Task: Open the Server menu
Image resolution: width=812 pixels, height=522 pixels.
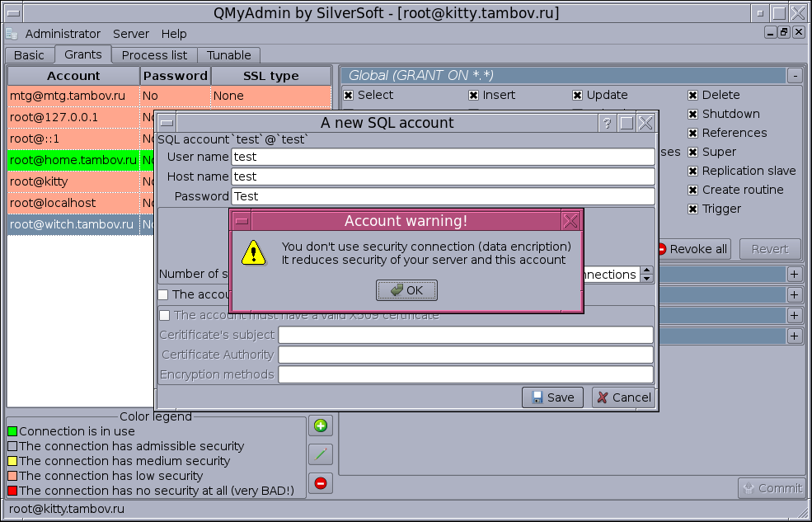Action: pyautogui.click(x=131, y=34)
